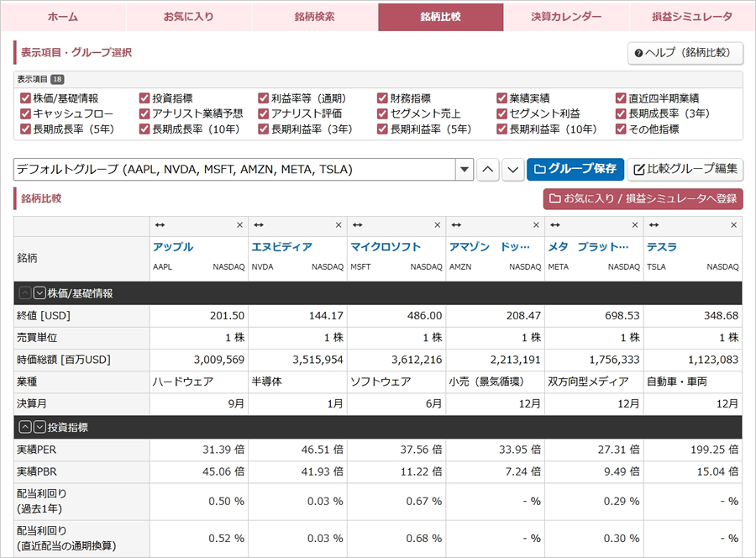Click the move arrows icon above アップル
756x558 pixels.
coord(160,225)
